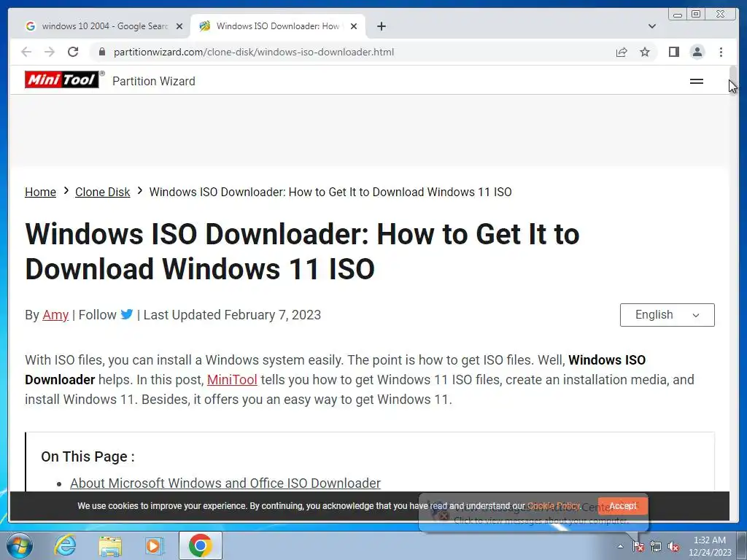The width and height of the screenshot is (747, 560).
Task: Click the Chrome taskbar button
Action: (201, 545)
